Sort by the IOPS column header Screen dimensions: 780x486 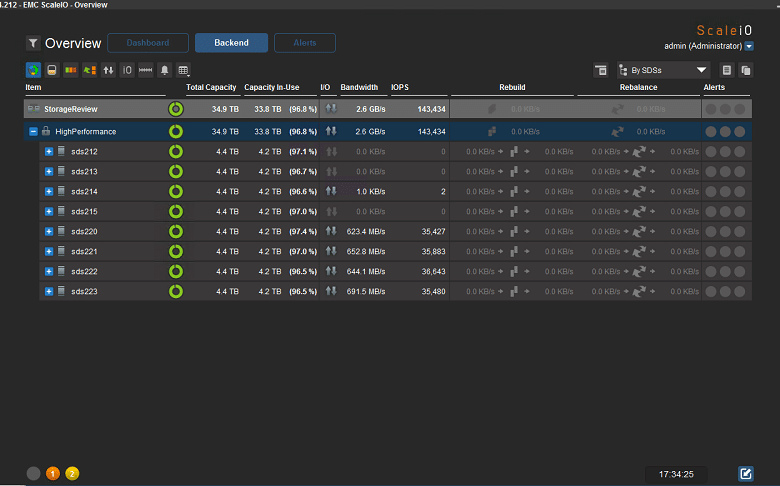point(400,87)
